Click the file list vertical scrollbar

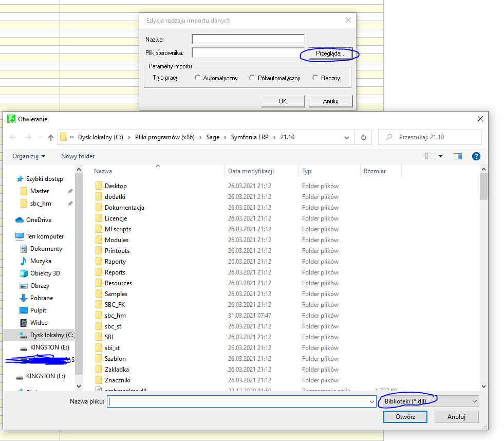[x=483, y=278]
